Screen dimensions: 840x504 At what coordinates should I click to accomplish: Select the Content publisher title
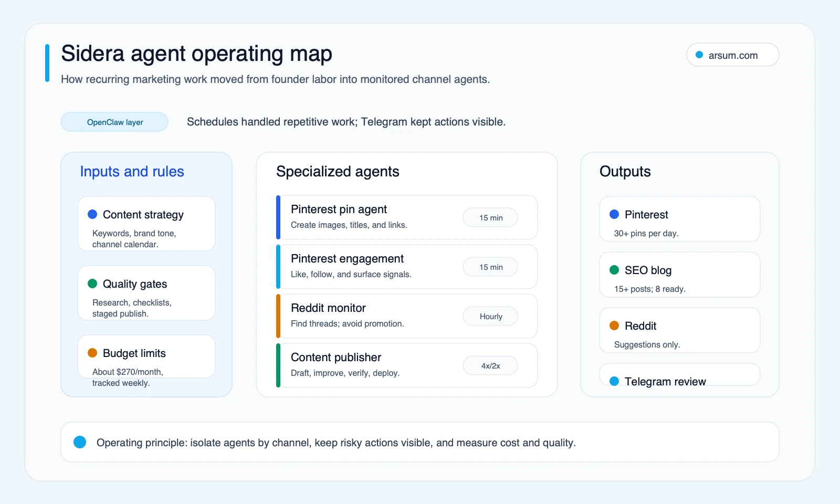336,358
